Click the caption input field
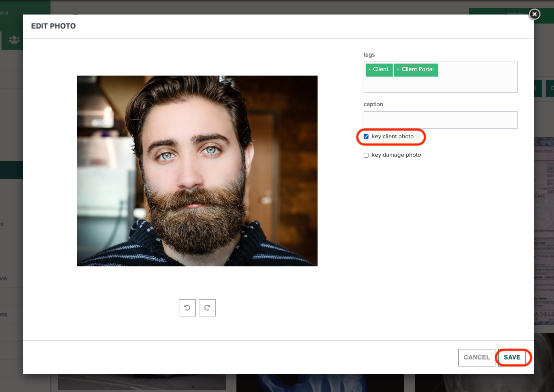554x392 pixels. coord(441,120)
